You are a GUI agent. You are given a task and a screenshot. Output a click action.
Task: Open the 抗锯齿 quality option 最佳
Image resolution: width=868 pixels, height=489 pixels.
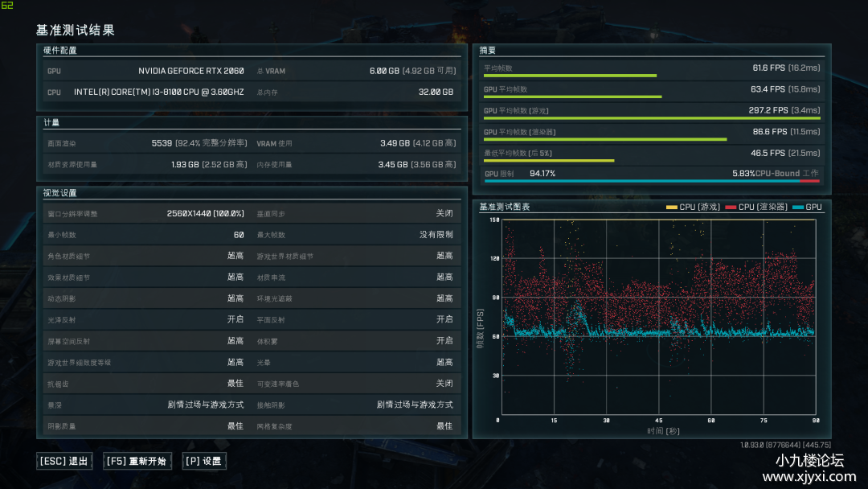(x=235, y=384)
